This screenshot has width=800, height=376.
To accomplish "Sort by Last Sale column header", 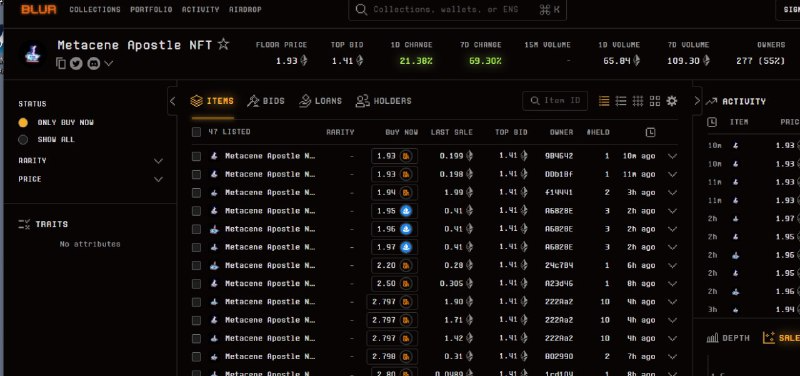I will 452,132.
